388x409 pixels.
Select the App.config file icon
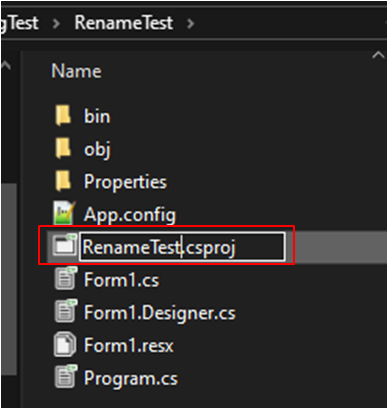click(64, 213)
